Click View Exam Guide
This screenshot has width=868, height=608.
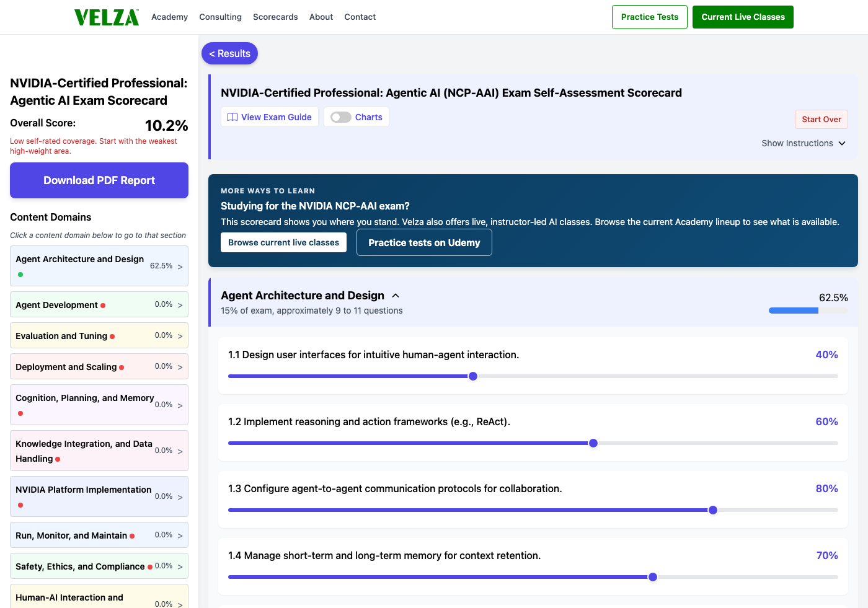(270, 117)
